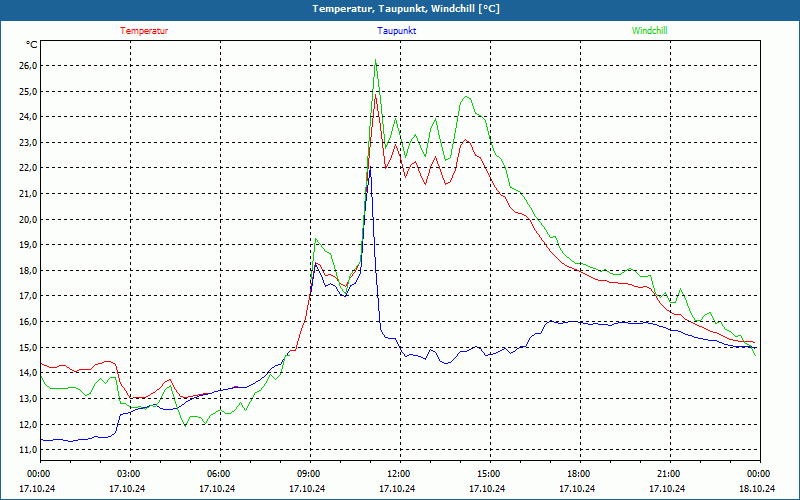Click the '03:00' time label
Image resolution: width=800 pixels, height=500 pixels.
point(130,473)
